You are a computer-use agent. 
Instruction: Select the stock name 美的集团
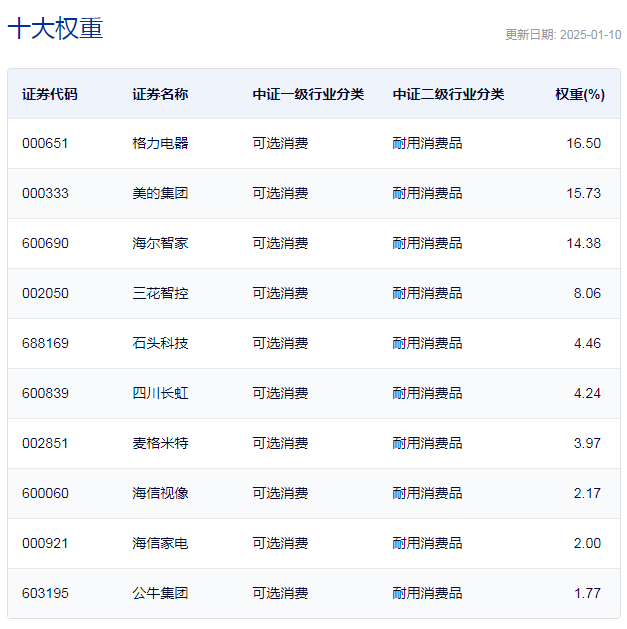[160, 193]
